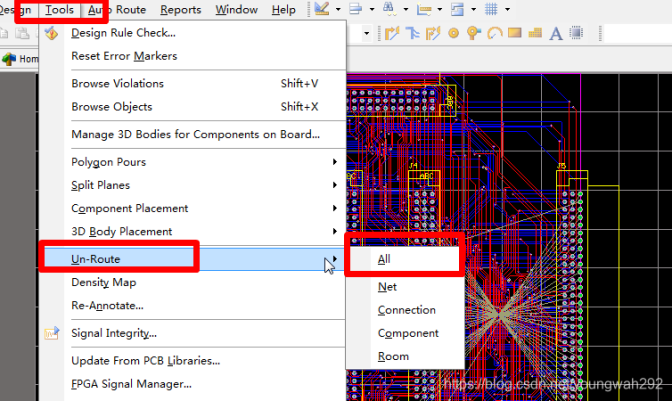Click Signal Integrity menu item
This screenshot has height=401, width=672.
click(113, 333)
